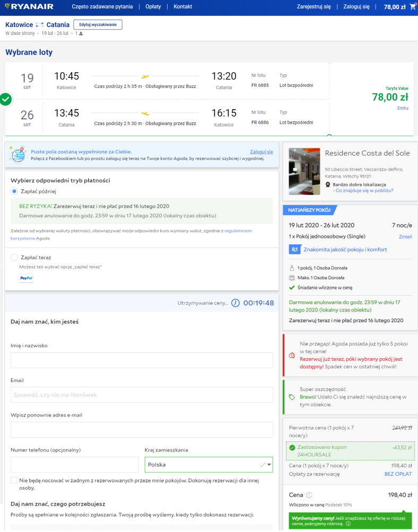Click the NAJTAŃSZY POKÓJ label
418x532 pixels.
309,210
